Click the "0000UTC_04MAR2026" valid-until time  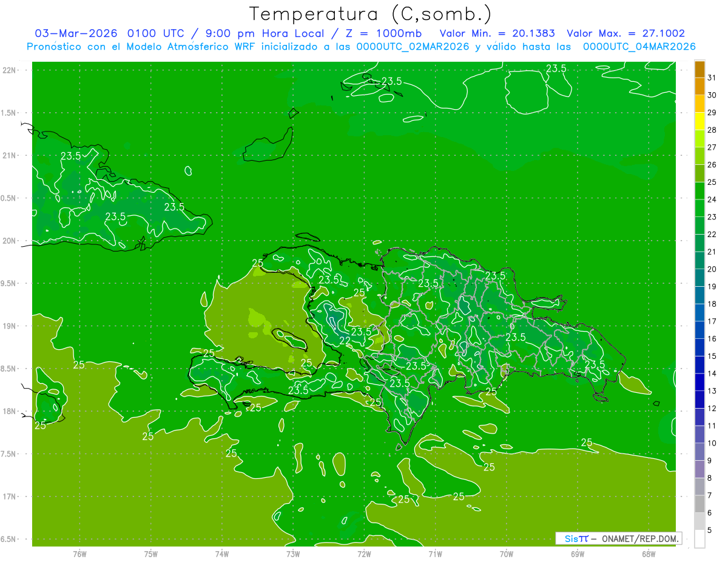point(639,47)
